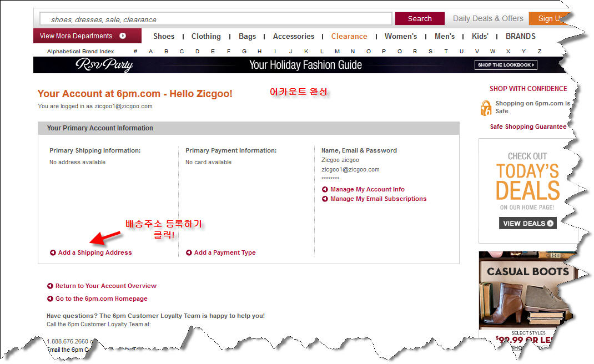Viewport: 594px width, 364px height.
Task: Click the arrow icon on VIEW DEALS button
Action: coord(550,224)
